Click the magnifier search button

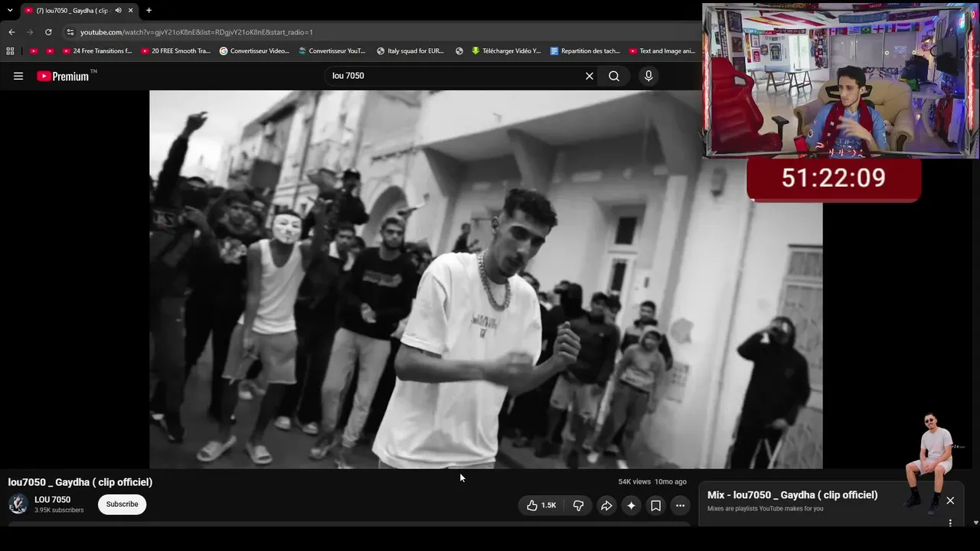click(x=614, y=76)
